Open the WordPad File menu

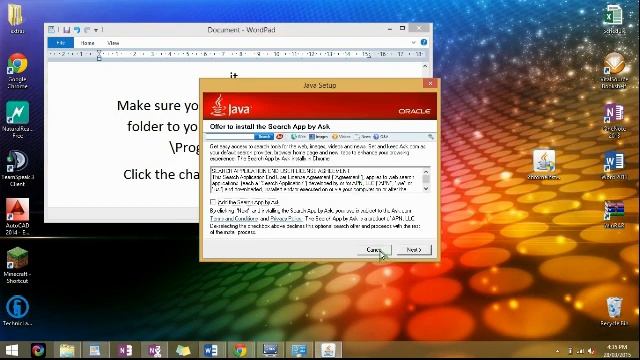click(x=60, y=42)
